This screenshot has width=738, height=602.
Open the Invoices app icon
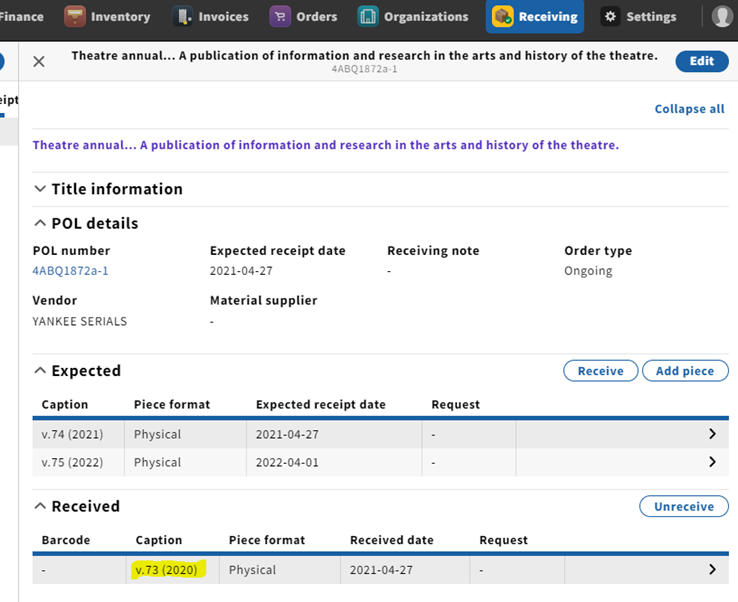(183, 16)
